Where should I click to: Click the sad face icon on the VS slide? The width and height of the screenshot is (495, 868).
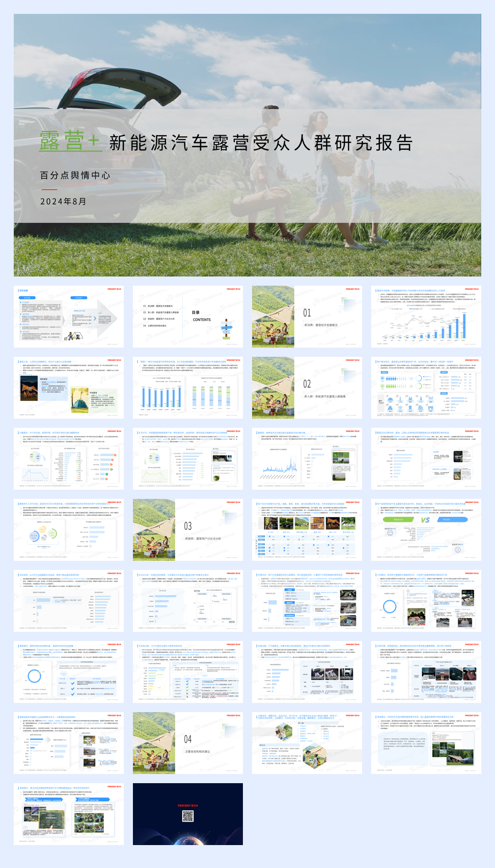[x=457, y=549]
